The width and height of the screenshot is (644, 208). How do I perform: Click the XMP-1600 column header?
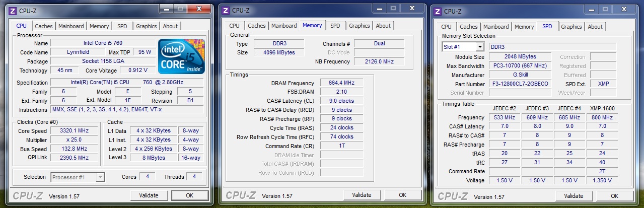(601, 108)
